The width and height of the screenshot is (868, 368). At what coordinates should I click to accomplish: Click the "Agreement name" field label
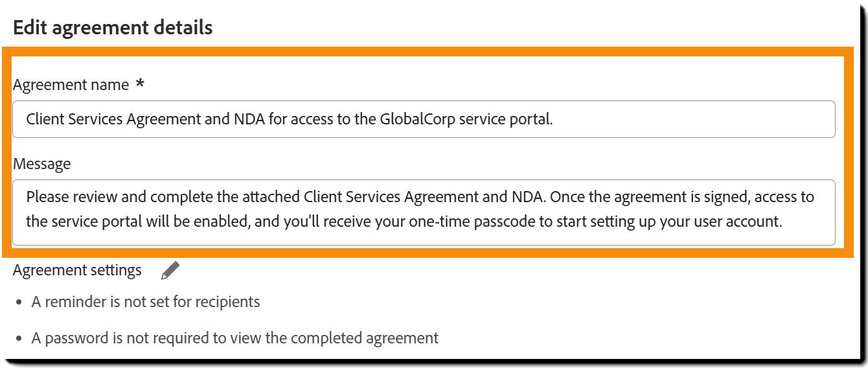(x=71, y=85)
